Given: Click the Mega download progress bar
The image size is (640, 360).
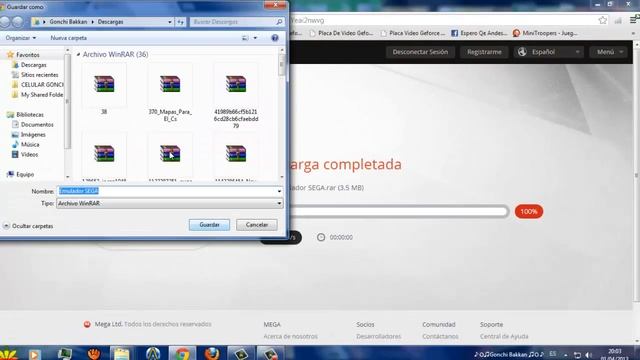Looking at the screenshot, I should tap(398, 211).
